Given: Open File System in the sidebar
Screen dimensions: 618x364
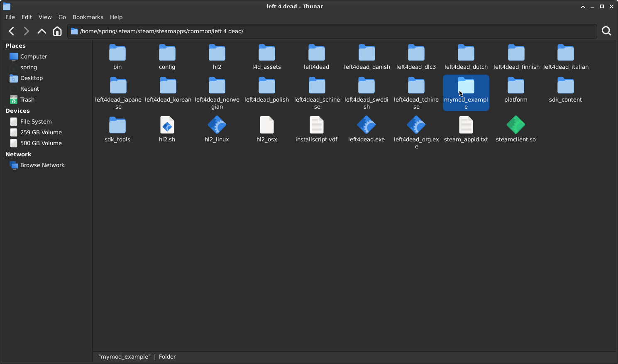Looking at the screenshot, I should [36, 121].
